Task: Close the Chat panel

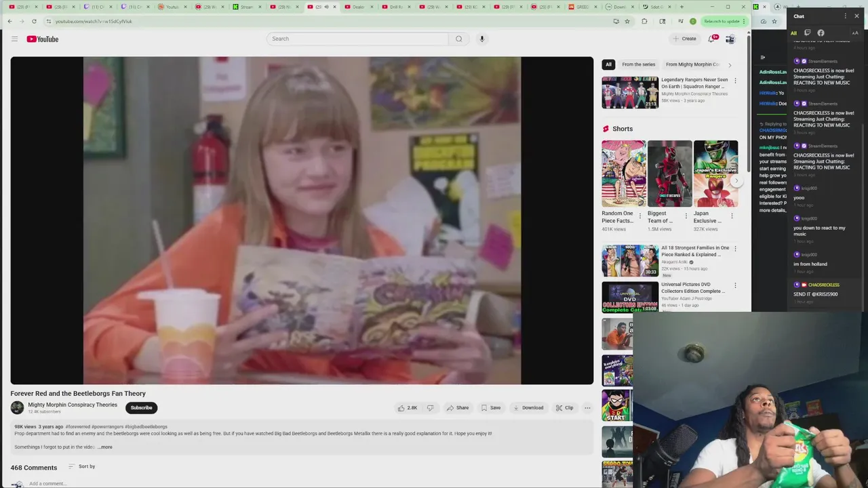Action: click(856, 16)
